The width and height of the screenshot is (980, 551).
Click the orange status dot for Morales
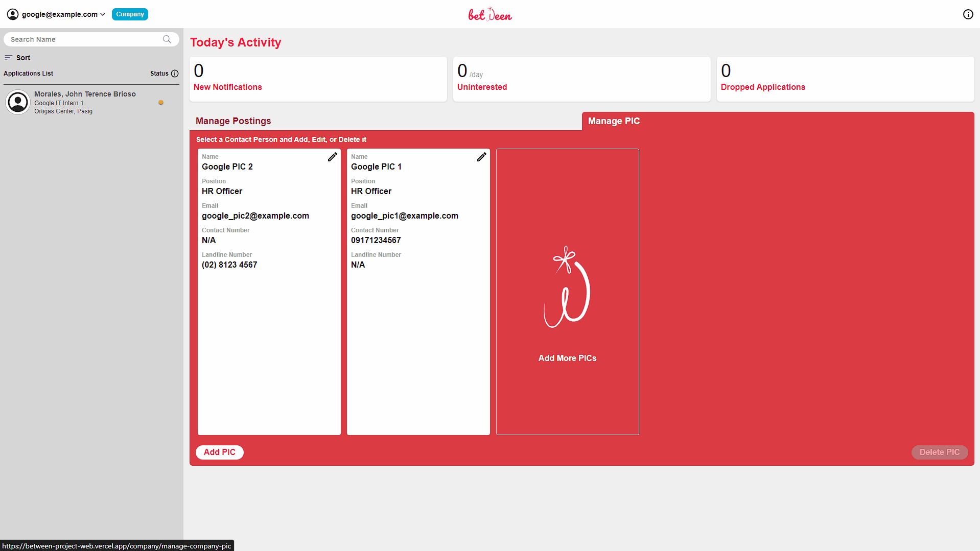tap(161, 103)
